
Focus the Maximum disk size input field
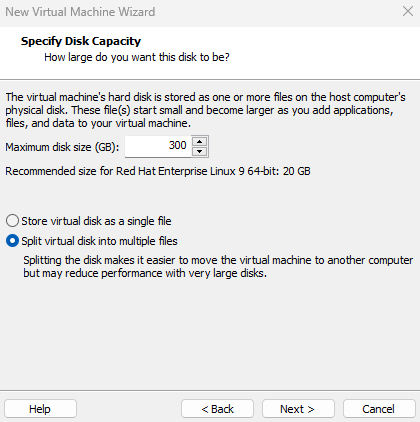click(158, 146)
